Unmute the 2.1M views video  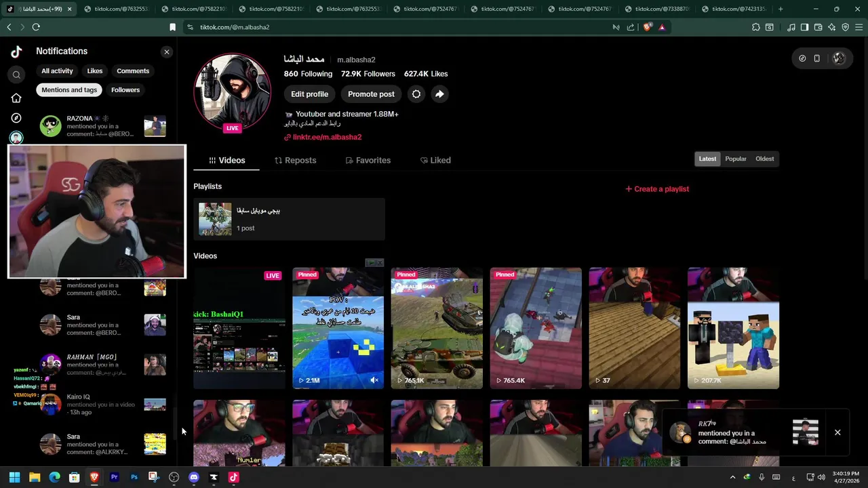374,380
